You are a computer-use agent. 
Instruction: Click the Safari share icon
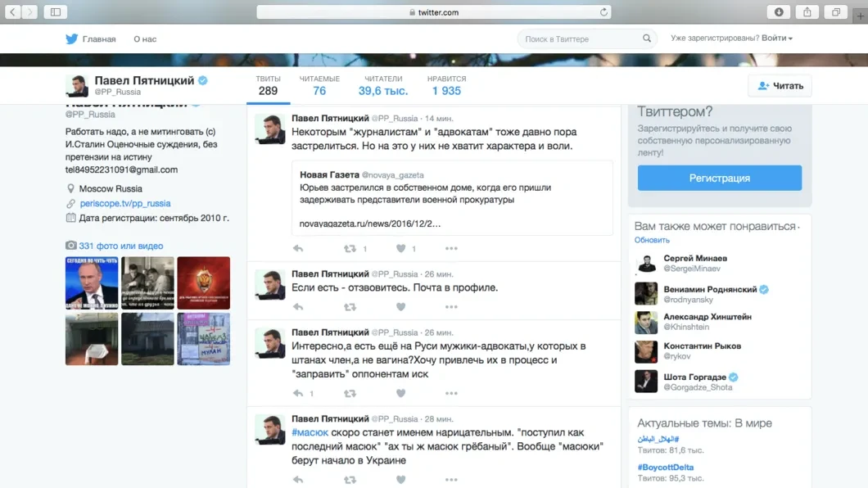[x=807, y=12]
